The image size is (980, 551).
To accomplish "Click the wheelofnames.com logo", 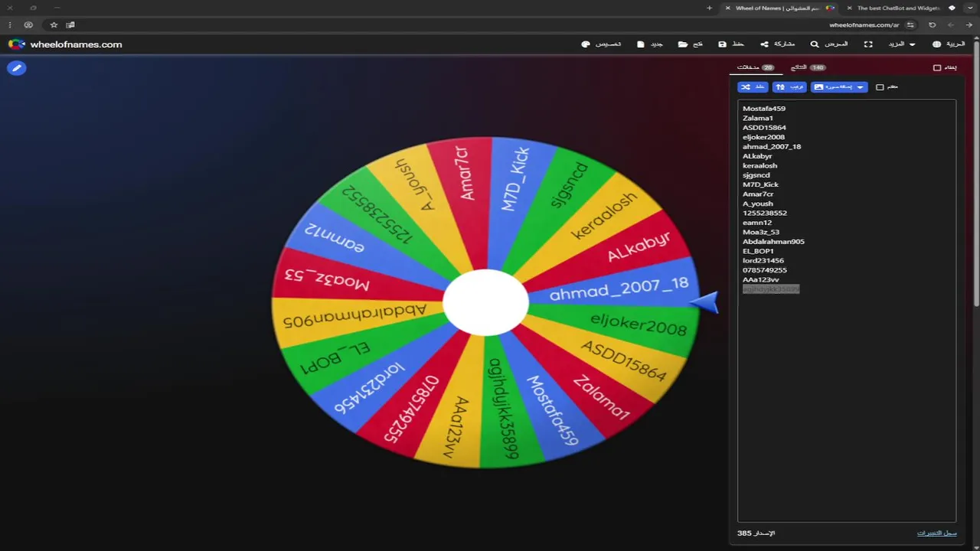I will click(x=65, y=44).
